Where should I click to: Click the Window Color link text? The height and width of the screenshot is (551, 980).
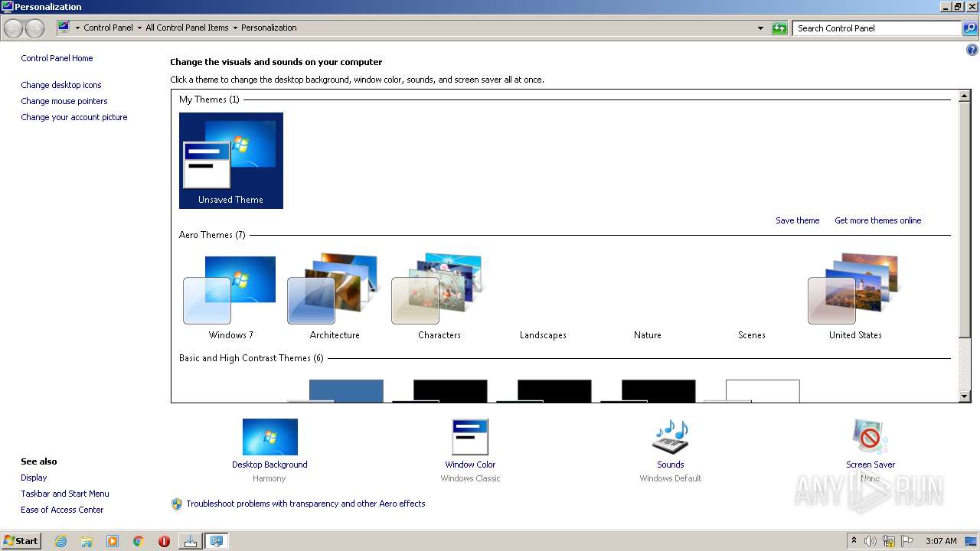470,465
